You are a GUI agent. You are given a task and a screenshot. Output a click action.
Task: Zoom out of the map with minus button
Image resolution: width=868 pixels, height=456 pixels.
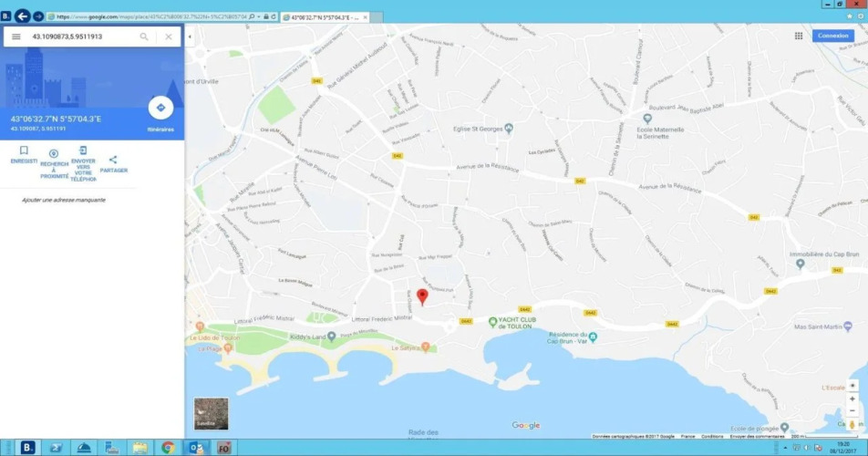852,410
